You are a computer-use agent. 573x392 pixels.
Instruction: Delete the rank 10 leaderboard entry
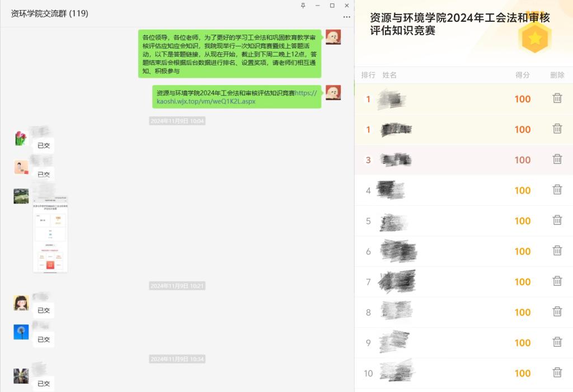pyautogui.click(x=557, y=372)
